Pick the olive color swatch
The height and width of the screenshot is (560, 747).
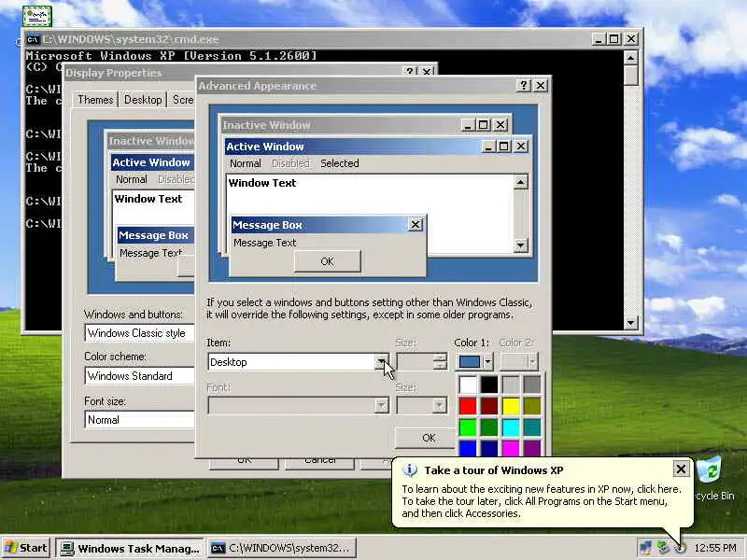click(x=532, y=406)
